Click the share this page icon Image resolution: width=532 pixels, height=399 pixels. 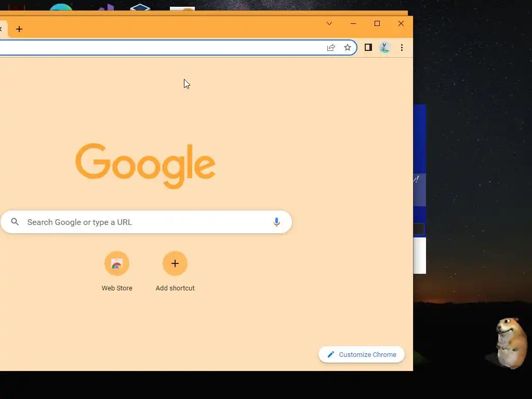pos(331,47)
